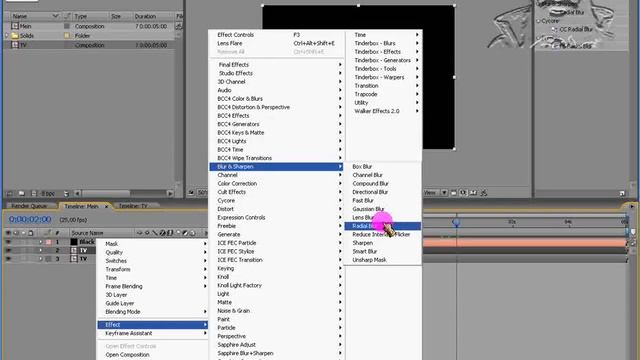The height and width of the screenshot is (360, 640).
Task: Click the flowchart icon at the right of the Main row
Action: point(179,26)
